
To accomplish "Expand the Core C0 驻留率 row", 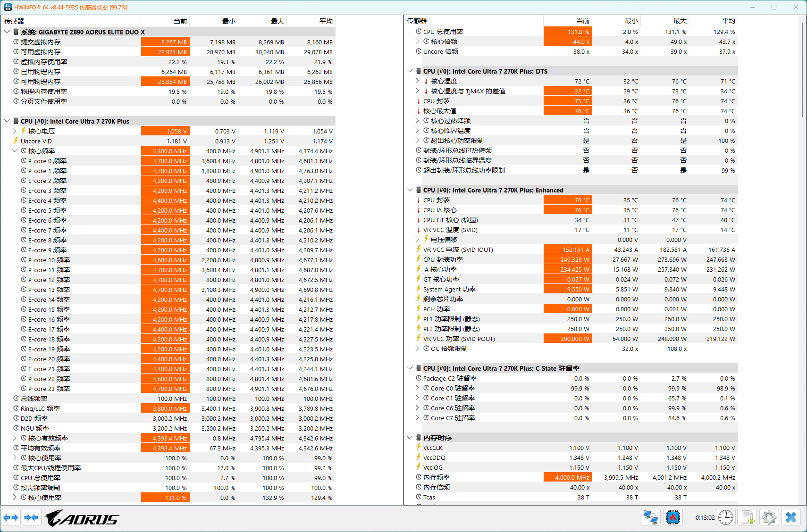I will [417, 388].
